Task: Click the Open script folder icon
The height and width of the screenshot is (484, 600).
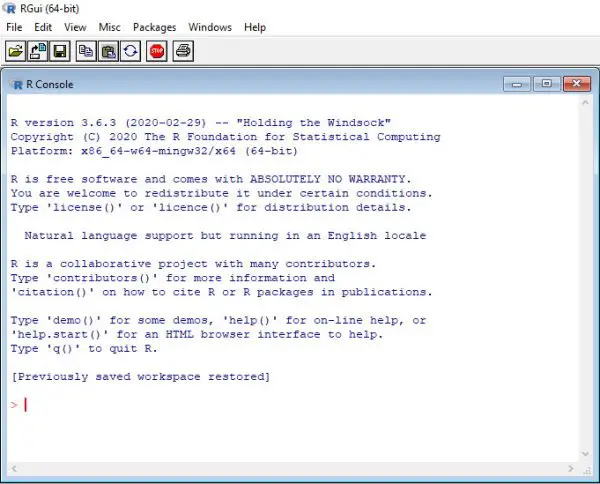Action: click(15, 51)
